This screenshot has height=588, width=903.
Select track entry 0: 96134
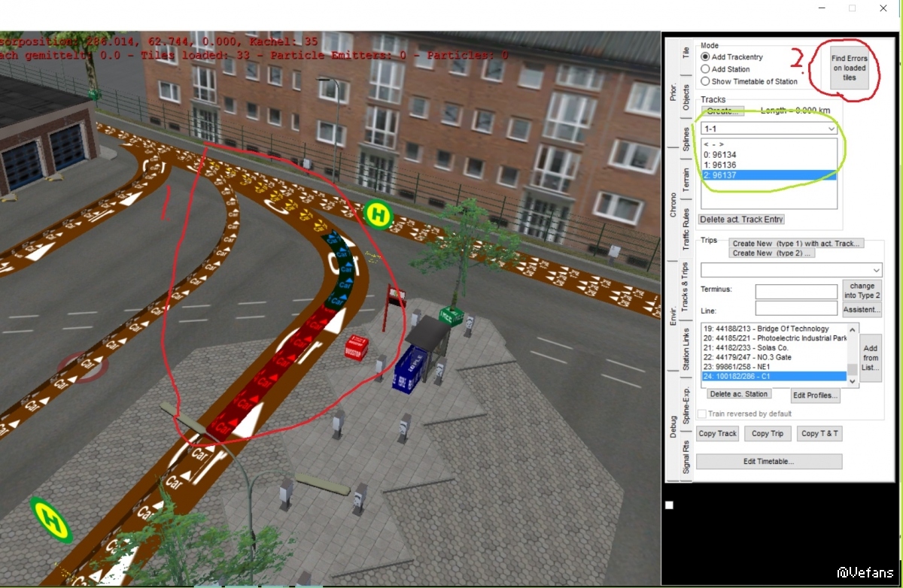(768, 154)
